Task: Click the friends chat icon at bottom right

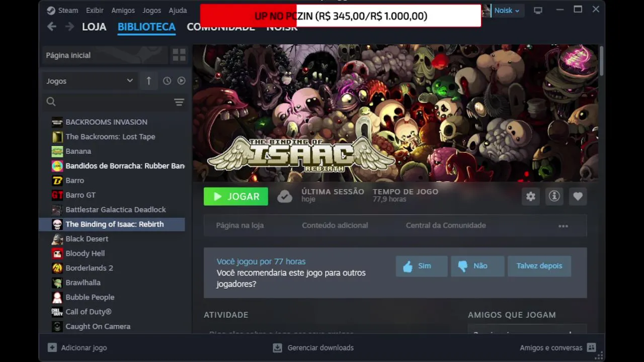Action: tap(592, 347)
